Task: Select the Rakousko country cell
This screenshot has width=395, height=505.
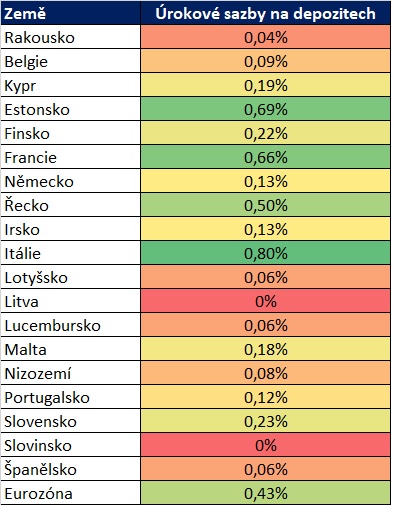Action: coord(70,37)
